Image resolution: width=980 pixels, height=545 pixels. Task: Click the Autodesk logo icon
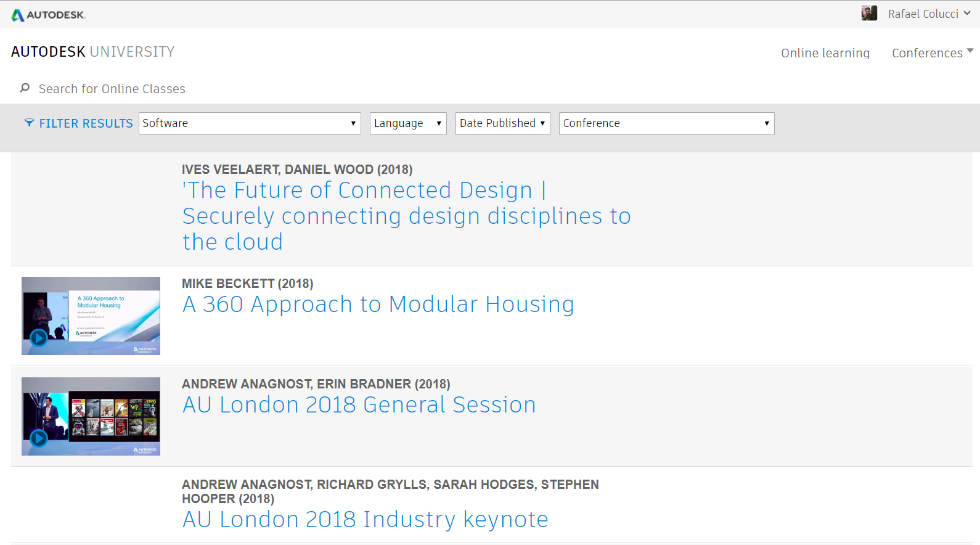(18, 15)
